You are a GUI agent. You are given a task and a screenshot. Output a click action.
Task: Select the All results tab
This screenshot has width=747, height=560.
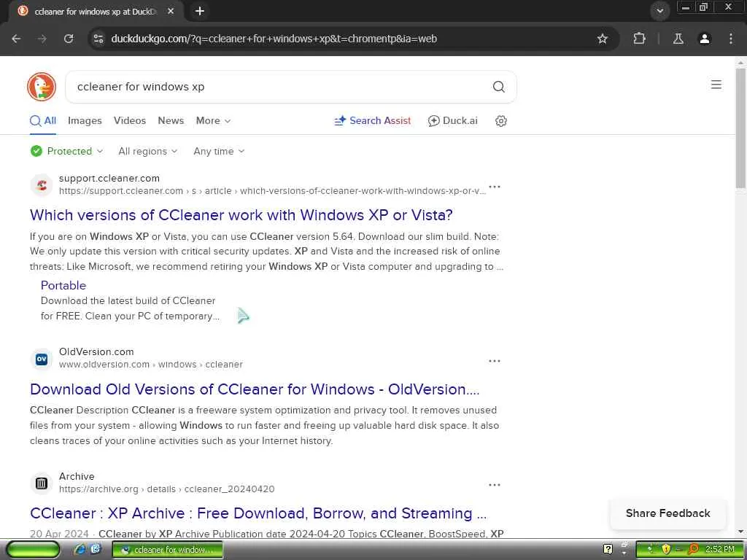pyautogui.click(x=43, y=121)
